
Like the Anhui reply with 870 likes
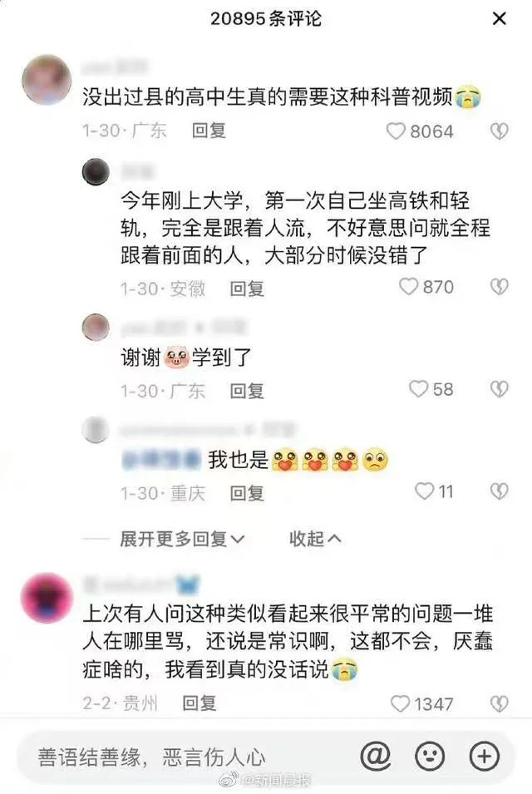point(408,287)
